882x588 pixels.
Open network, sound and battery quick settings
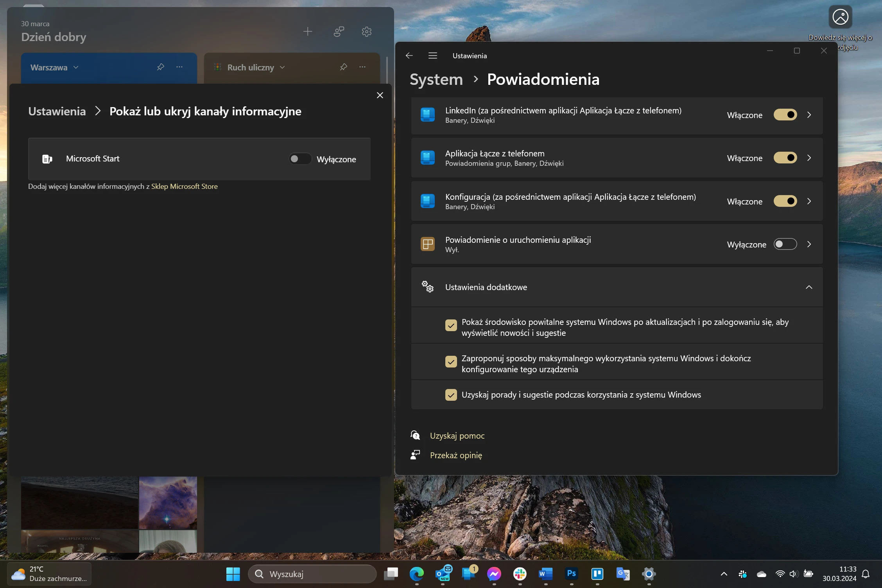click(794, 574)
